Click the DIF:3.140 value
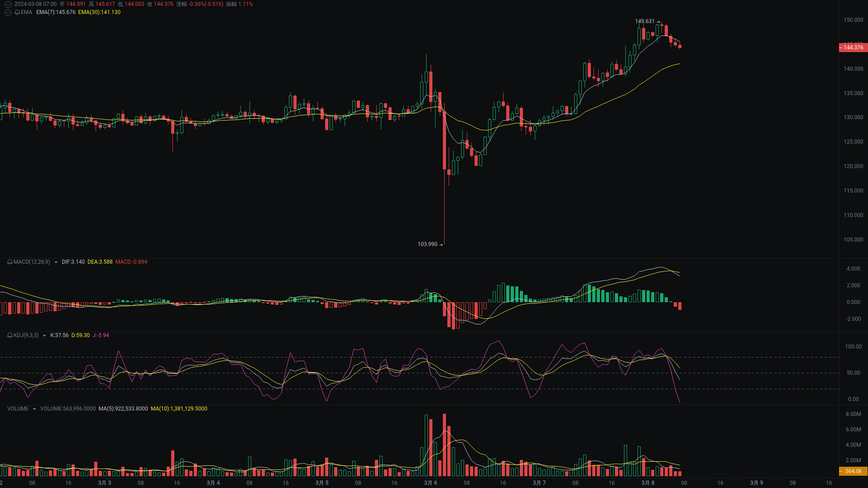 pyautogui.click(x=73, y=262)
